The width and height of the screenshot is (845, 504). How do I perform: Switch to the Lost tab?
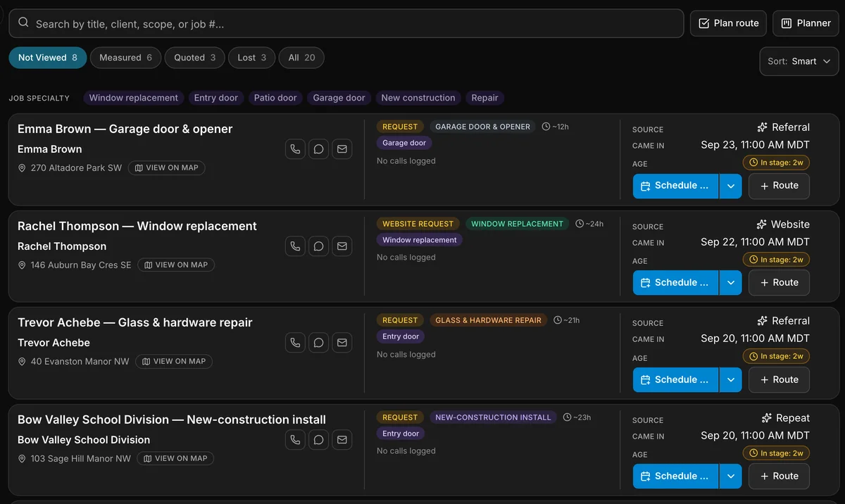[251, 58]
